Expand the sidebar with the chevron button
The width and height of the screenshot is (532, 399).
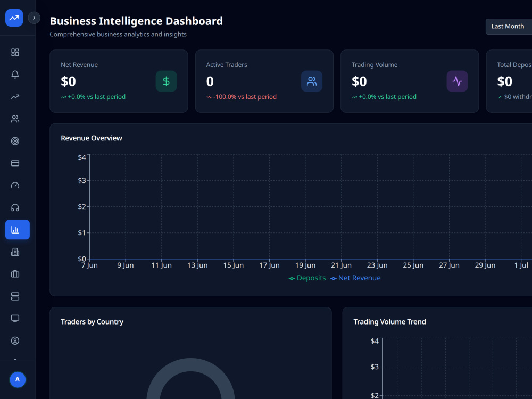[x=34, y=18]
